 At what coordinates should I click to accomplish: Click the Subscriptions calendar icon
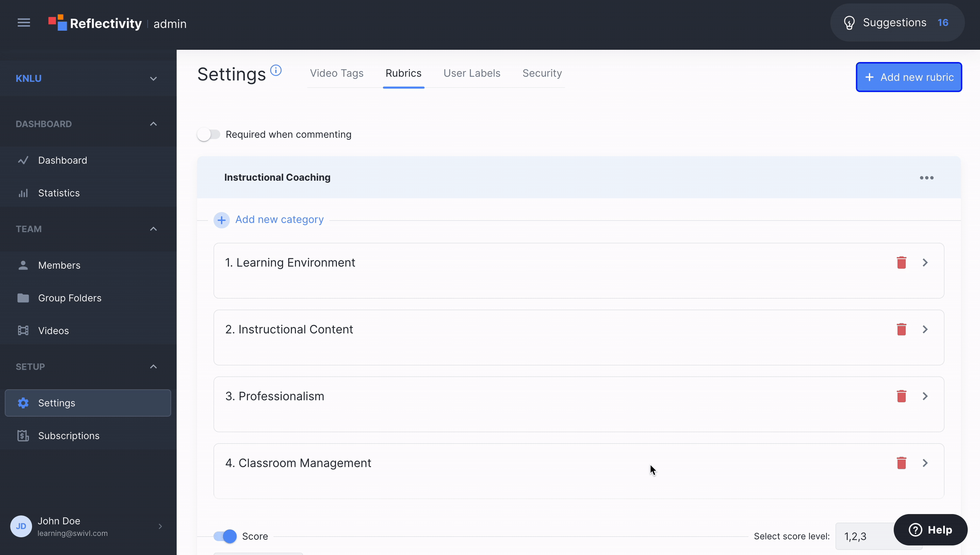coord(23,435)
